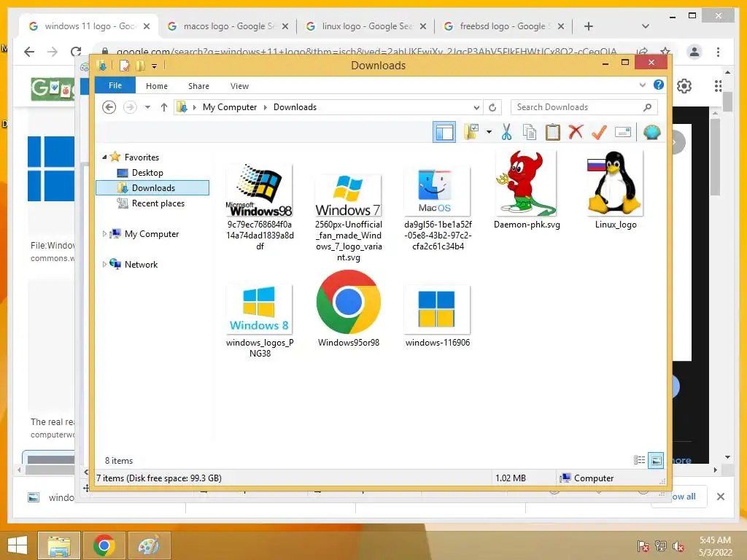Open a new Chrome tab
The image size is (747, 560).
pos(589,26)
